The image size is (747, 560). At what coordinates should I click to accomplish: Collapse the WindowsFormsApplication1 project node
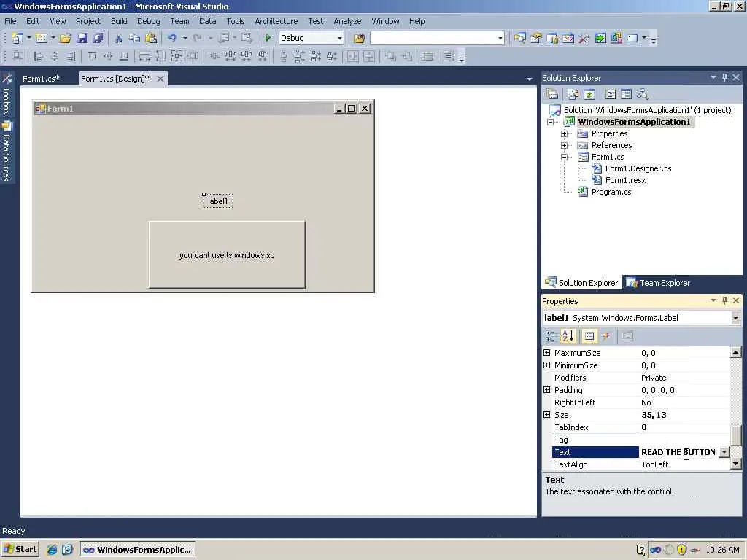click(550, 122)
